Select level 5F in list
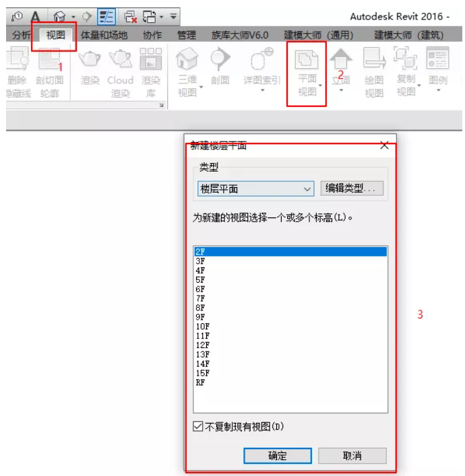Image resolution: width=465 pixels, height=476 pixels. tap(290, 280)
